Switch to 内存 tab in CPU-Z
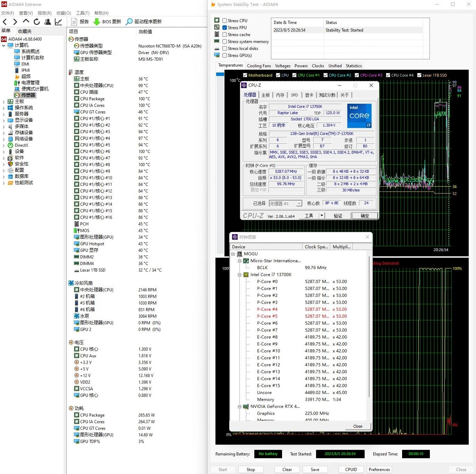Screen dimensions: 476x474 point(280,95)
